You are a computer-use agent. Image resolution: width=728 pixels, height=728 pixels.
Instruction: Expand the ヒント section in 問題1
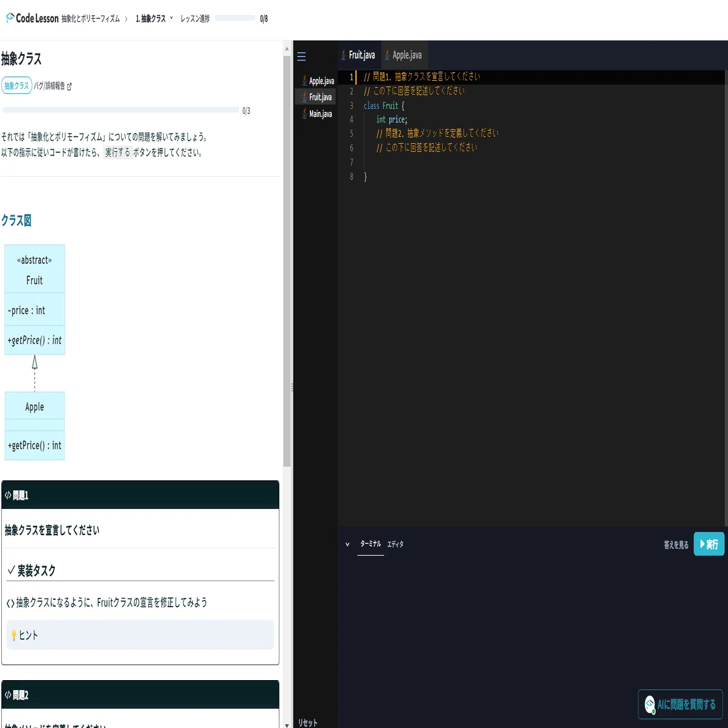tap(140, 635)
